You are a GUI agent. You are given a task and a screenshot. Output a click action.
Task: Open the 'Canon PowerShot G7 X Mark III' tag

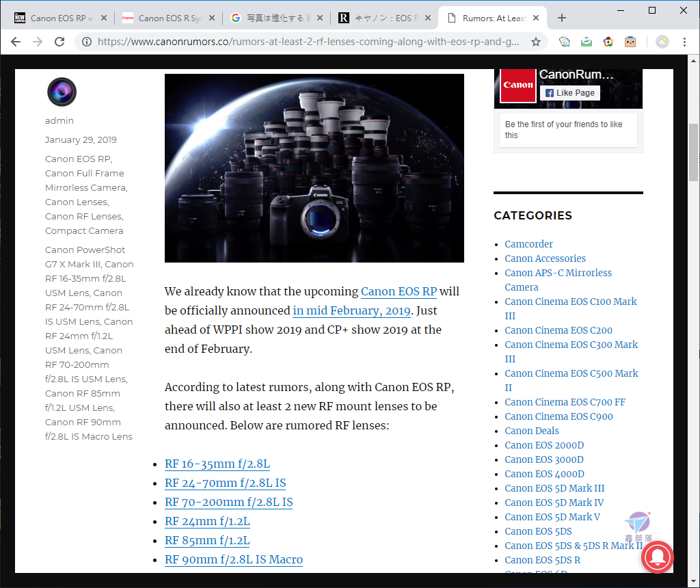(85, 257)
